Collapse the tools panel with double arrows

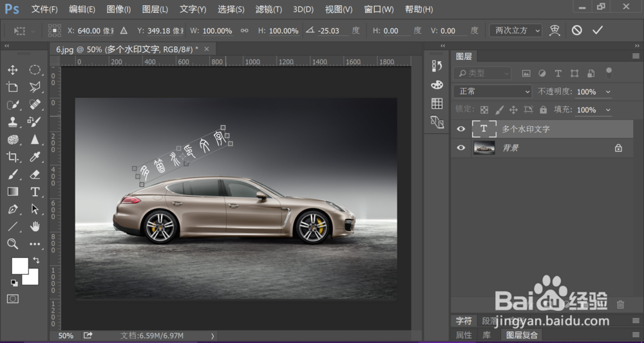click(6, 46)
